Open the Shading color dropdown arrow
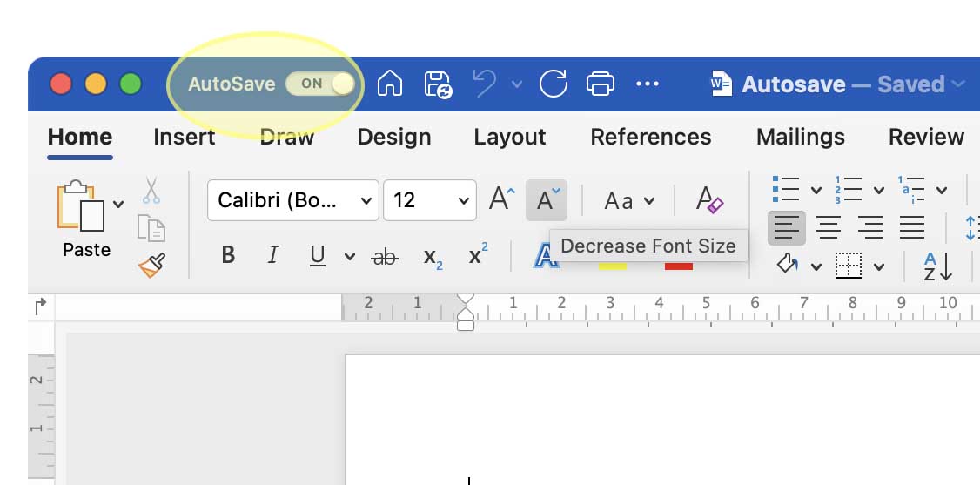 [816, 266]
